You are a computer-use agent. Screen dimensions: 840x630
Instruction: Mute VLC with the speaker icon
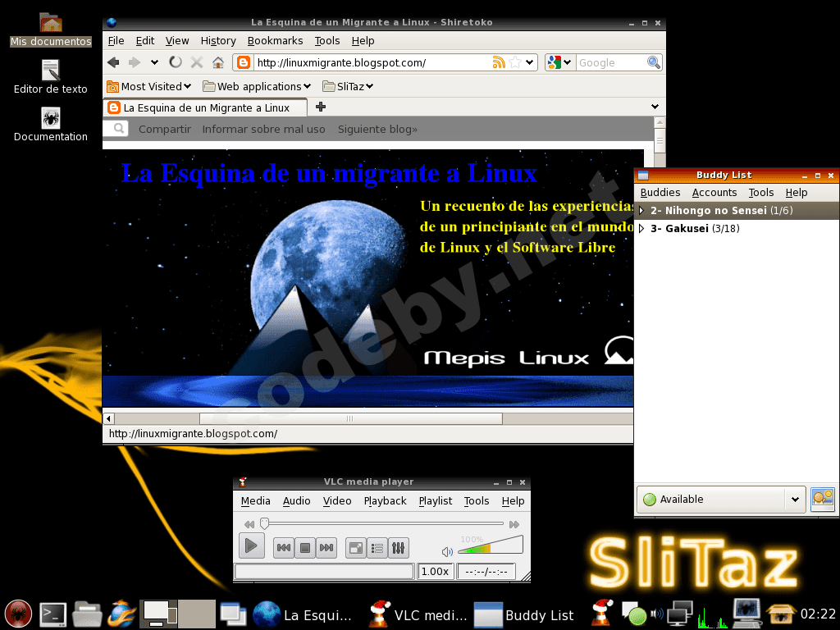click(x=447, y=551)
